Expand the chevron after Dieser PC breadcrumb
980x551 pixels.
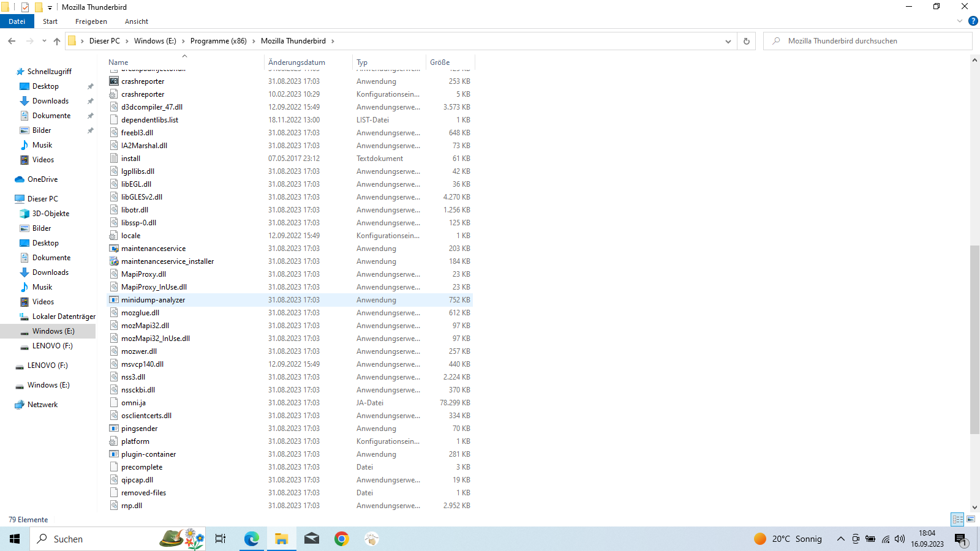127,41
